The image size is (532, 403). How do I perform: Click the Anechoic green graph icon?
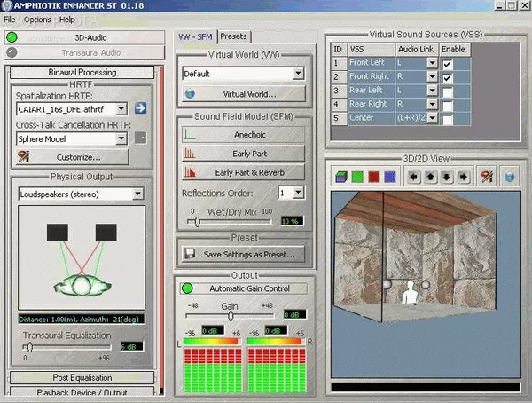tap(190, 135)
